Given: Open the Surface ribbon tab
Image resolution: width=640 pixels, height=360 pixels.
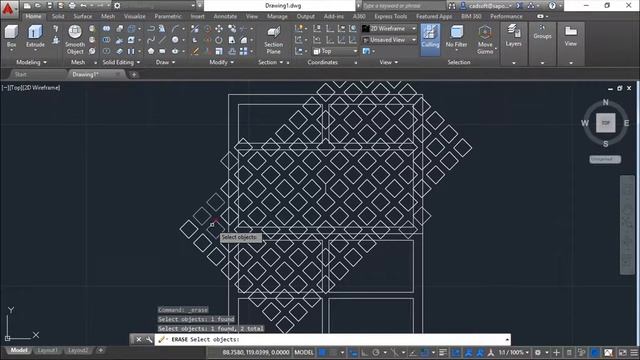Looking at the screenshot, I should (x=82, y=16).
